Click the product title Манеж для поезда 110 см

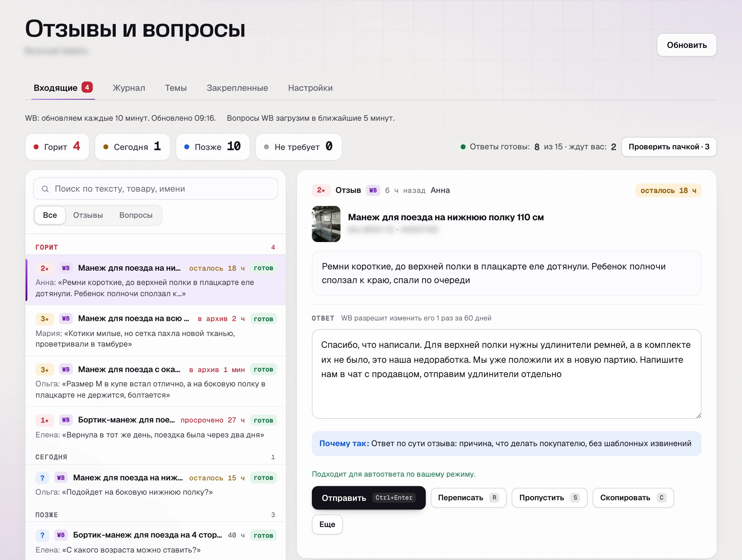pos(446,217)
